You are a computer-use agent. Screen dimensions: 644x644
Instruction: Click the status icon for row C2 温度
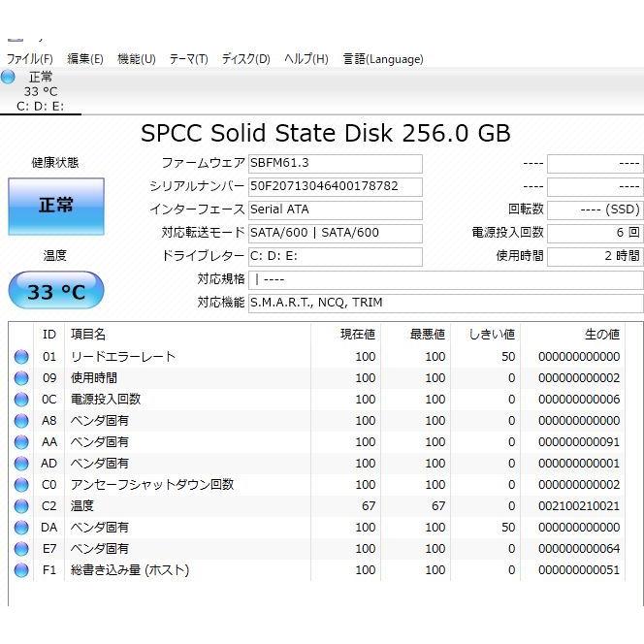coord(21,506)
